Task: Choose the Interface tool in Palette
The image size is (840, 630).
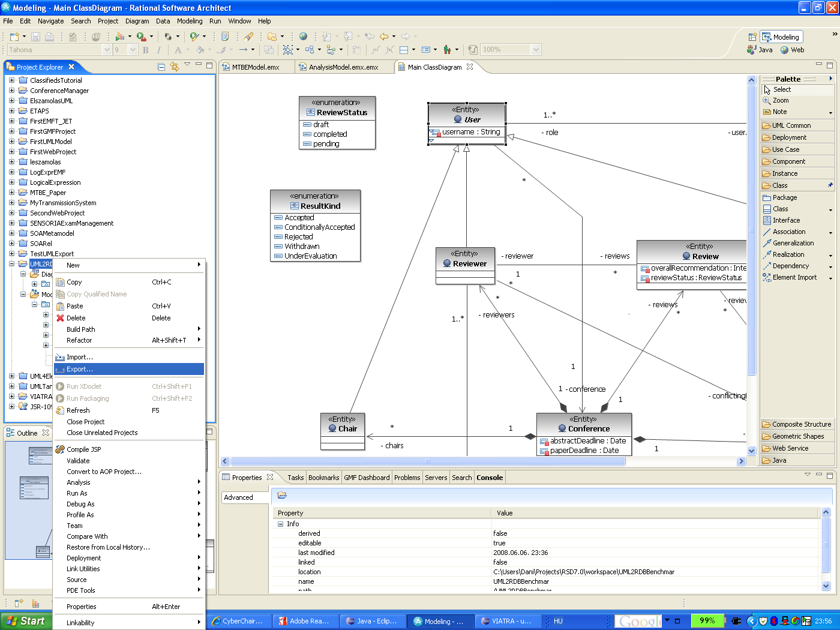Action: point(797,220)
